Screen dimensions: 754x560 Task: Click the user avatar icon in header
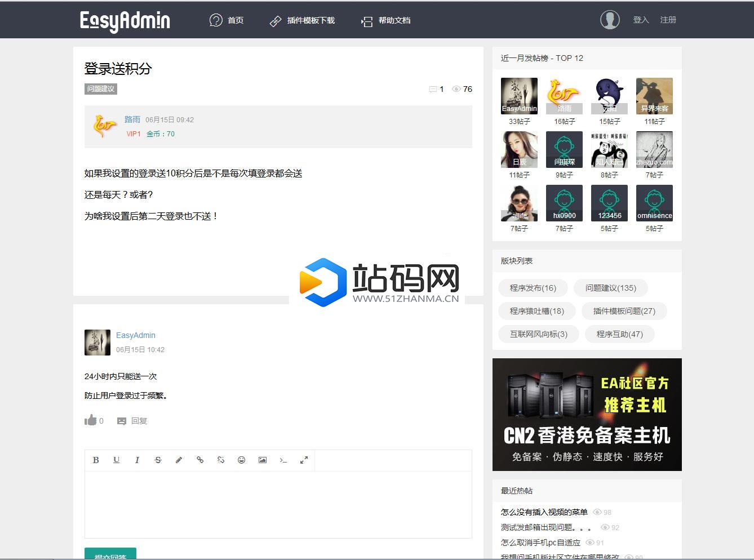(x=610, y=20)
